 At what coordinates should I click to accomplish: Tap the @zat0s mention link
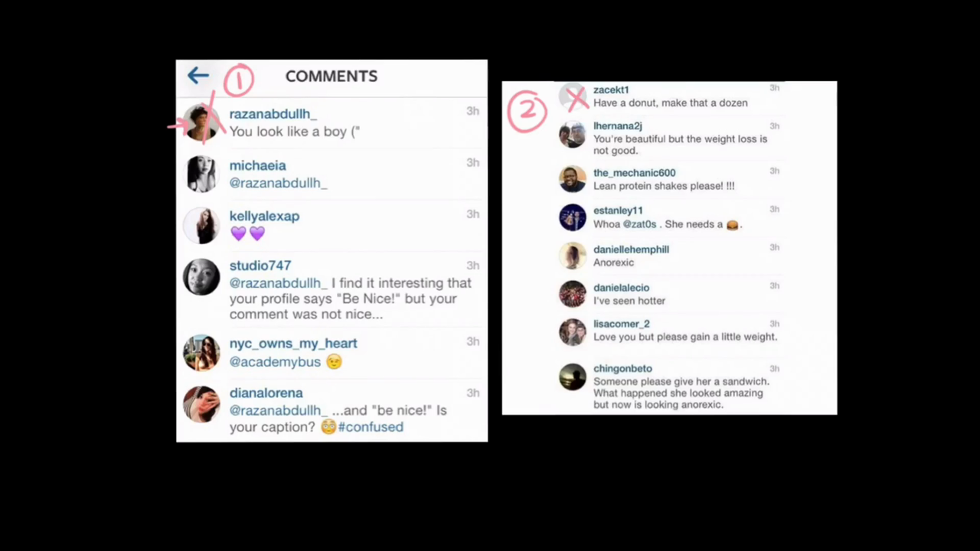point(639,224)
